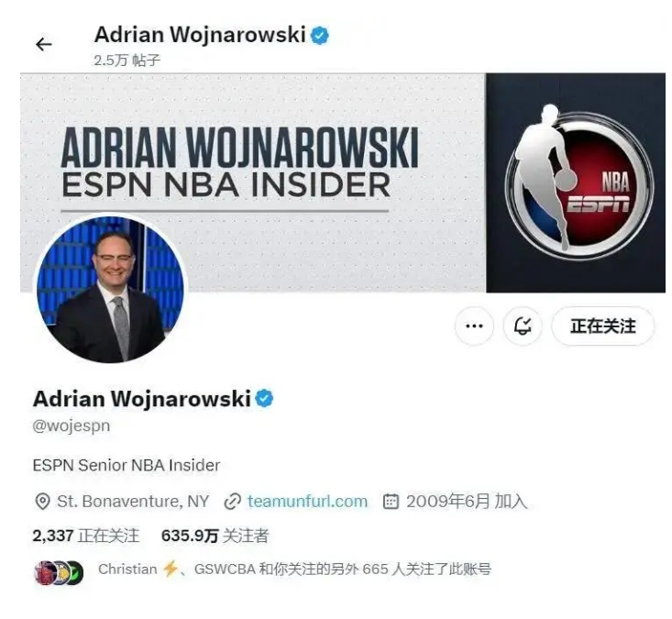Open the 635.9万 关注者 followers list
The image size is (672, 619).
pos(215,536)
